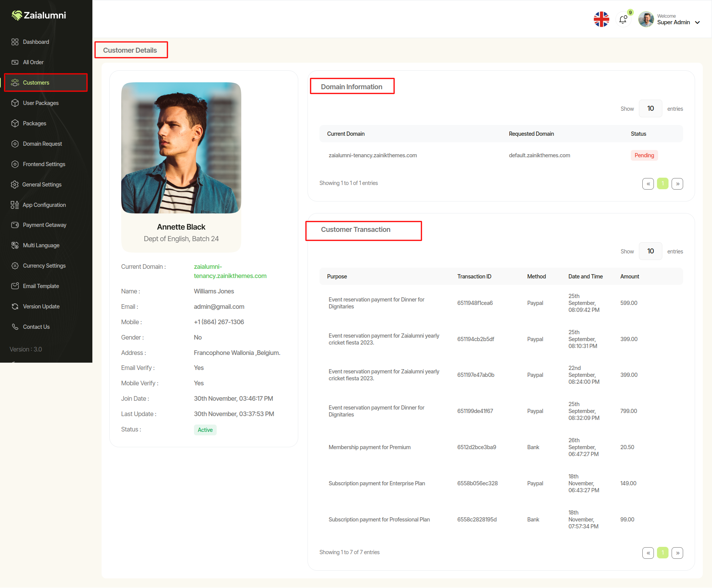
Task: Change Domain Information show entries value
Action: click(650, 108)
